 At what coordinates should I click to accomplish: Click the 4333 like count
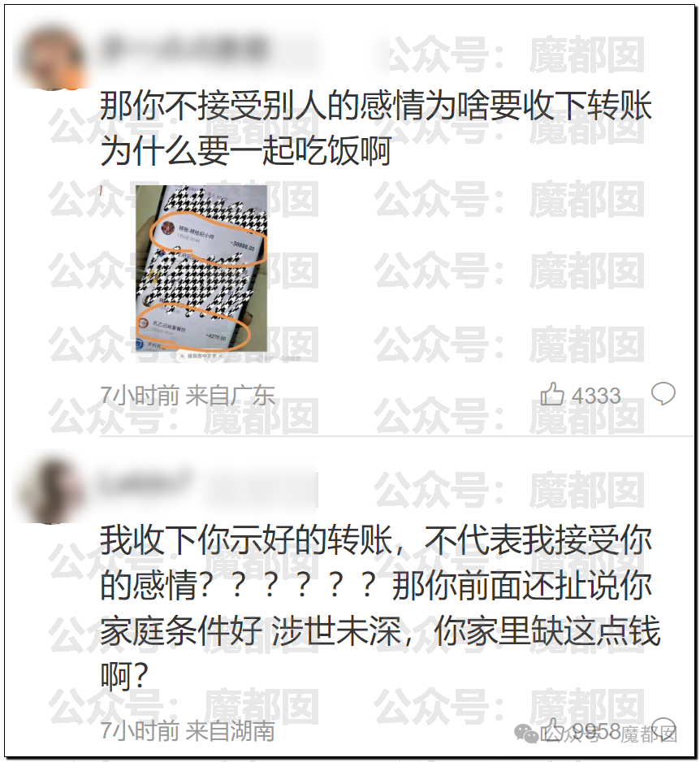(597, 396)
